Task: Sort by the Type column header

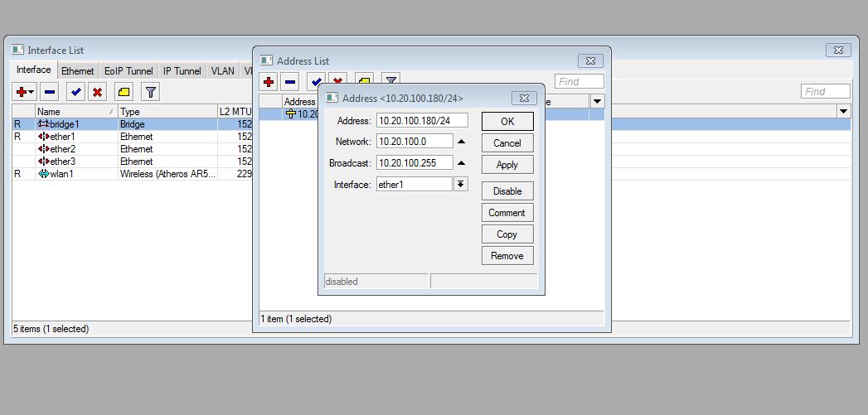Action: coord(167,111)
